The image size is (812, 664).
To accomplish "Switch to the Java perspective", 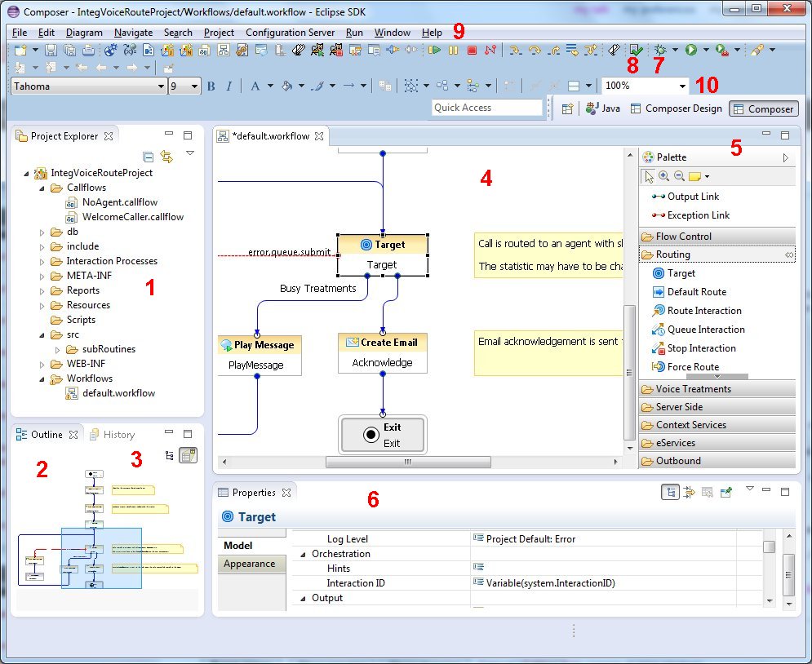I will [x=603, y=108].
